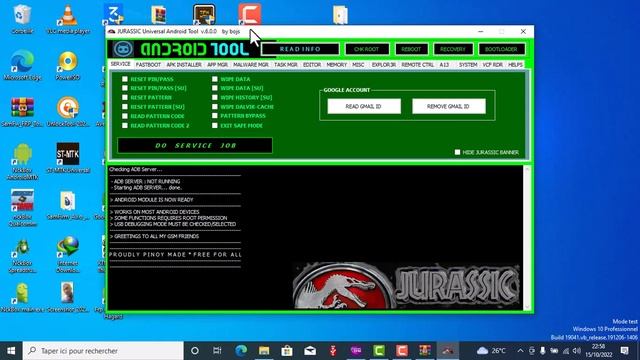Open the Mail app on taskbar
640x360 pixels.
tap(310, 351)
